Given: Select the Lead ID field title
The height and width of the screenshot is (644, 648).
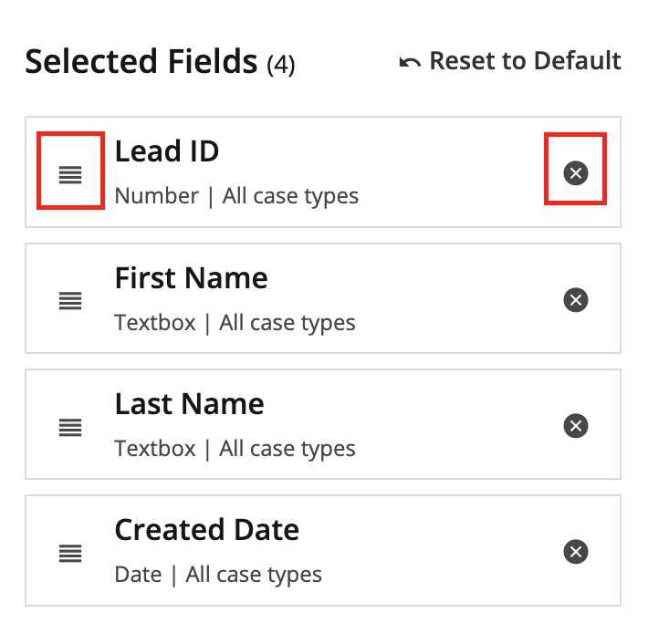Looking at the screenshot, I should tap(167, 151).
